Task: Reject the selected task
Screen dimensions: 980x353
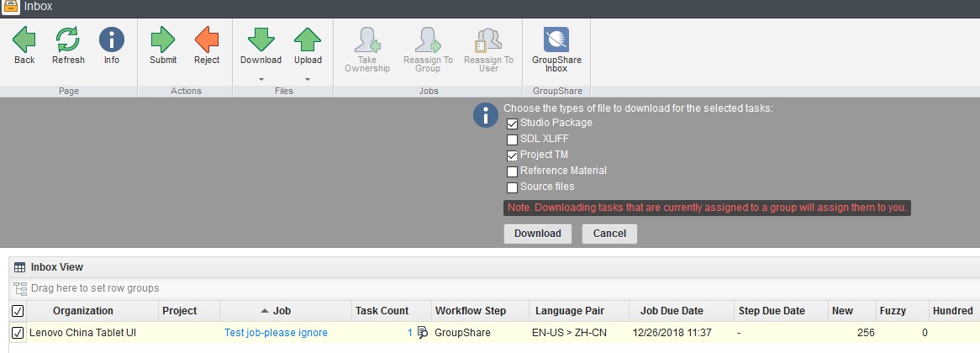Action: pos(207,40)
